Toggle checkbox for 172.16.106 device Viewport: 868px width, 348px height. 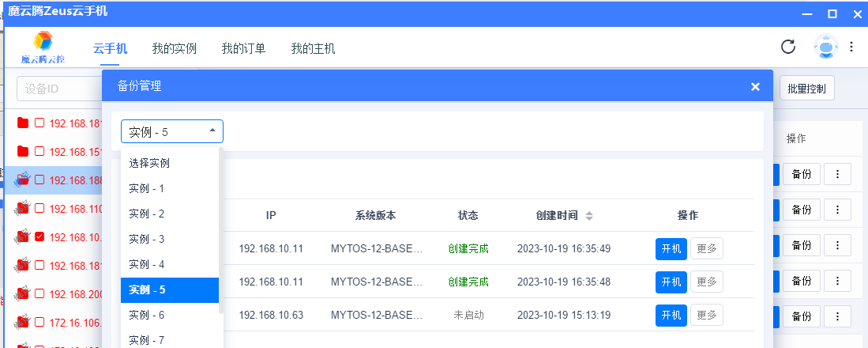[x=39, y=323]
